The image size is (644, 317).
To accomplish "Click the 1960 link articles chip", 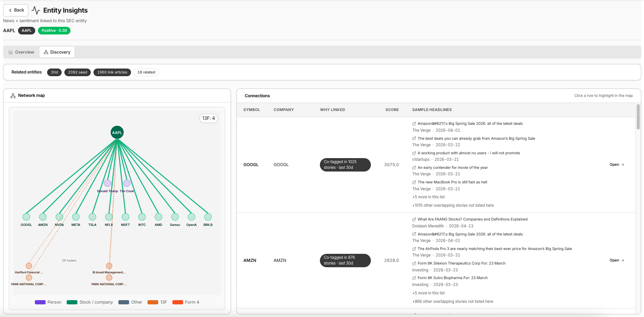I will [112, 72].
